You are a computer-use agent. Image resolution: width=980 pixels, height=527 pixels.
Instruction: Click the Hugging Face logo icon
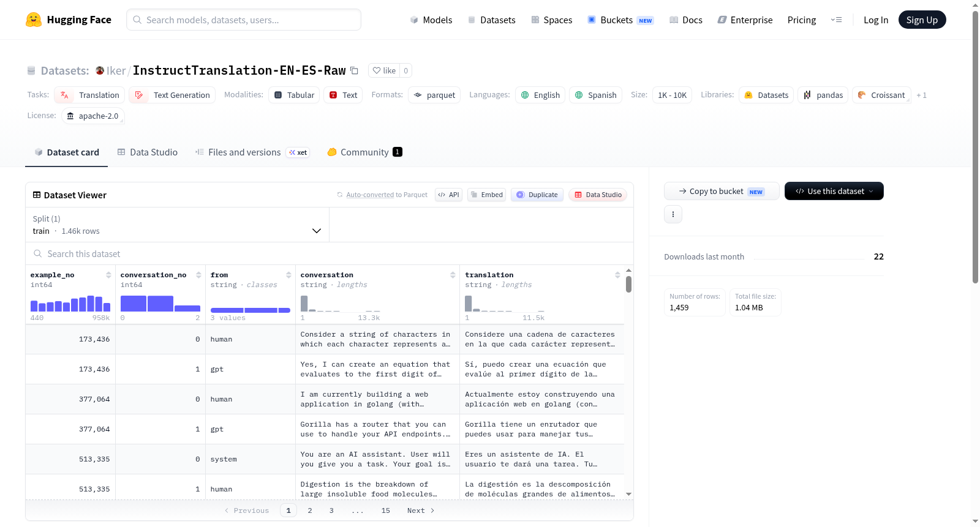(34, 20)
